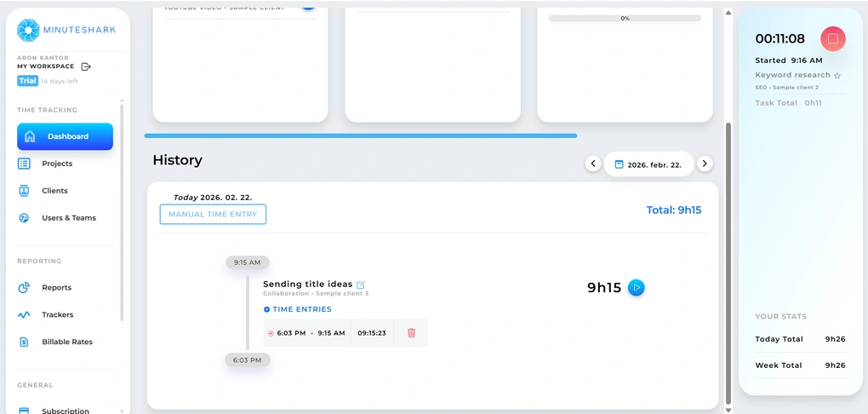Screen dimensions: 868x414
Task: Open the MinuteShark logo home
Action: click(x=66, y=30)
